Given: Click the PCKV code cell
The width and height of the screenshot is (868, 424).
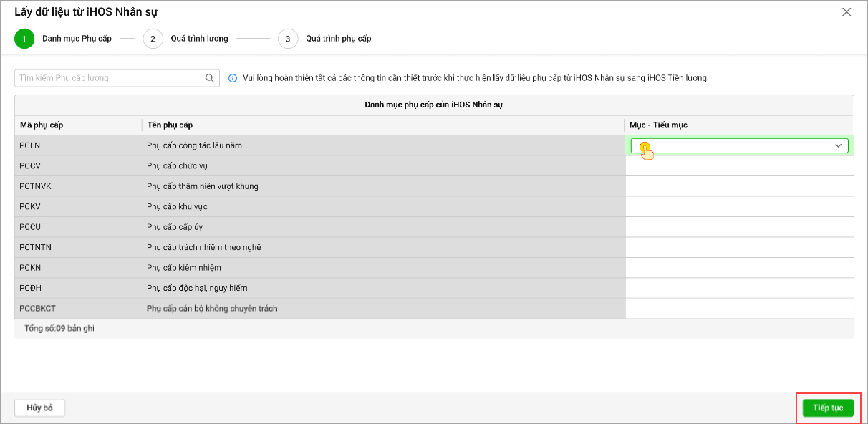Looking at the screenshot, I should coord(78,206).
